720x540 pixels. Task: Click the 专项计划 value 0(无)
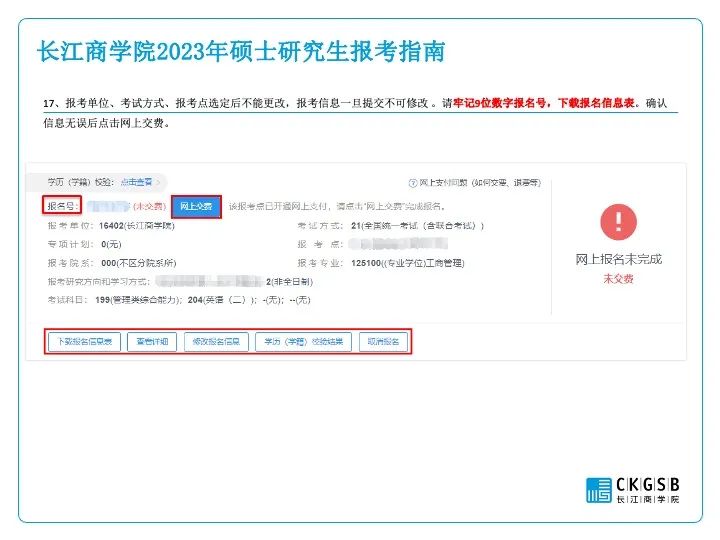[111, 245]
